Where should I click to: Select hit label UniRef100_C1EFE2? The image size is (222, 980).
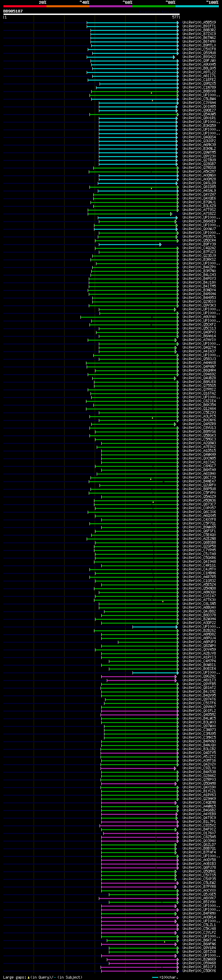[199, 80]
